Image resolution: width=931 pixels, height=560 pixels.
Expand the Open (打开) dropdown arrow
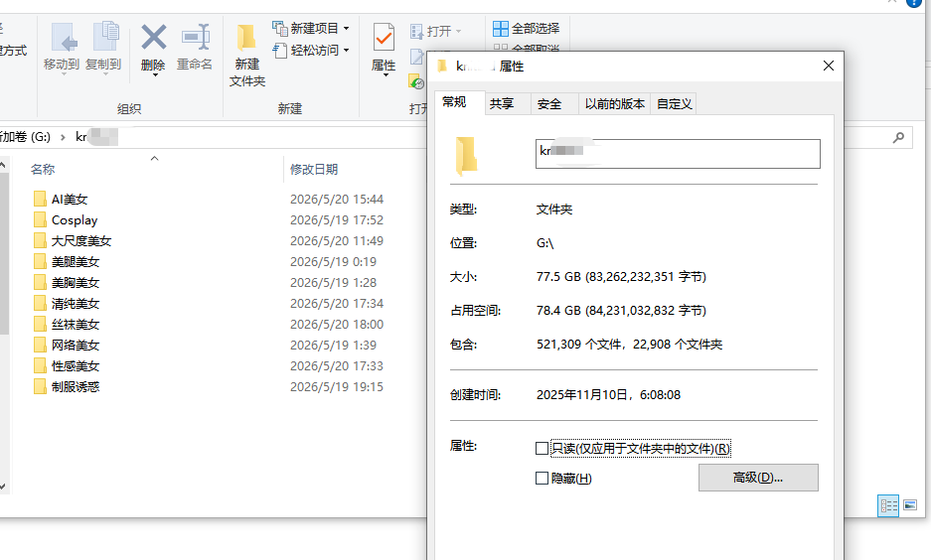(x=458, y=32)
